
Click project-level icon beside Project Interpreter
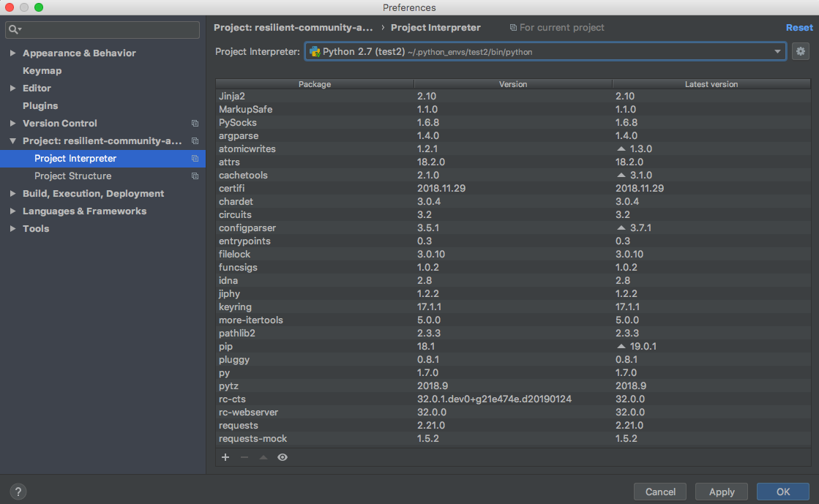[x=195, y=158]
